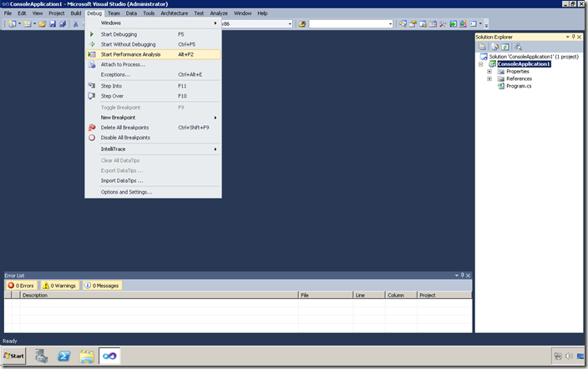Choose Options and Settings from Debug menu
The width and height of the screenshot is (588, 369).
(153, 192)
